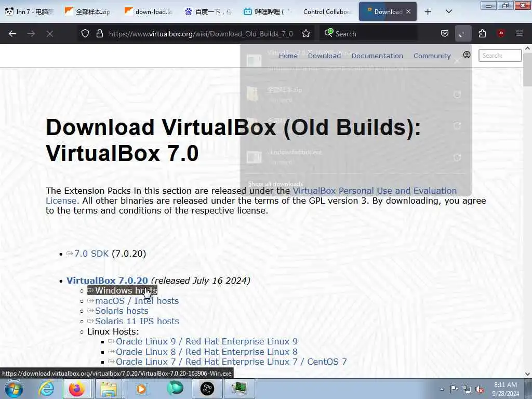The image size is (532, 399).
Task: Open the Action Center flag icon
Action: click(x=454, y=389)
